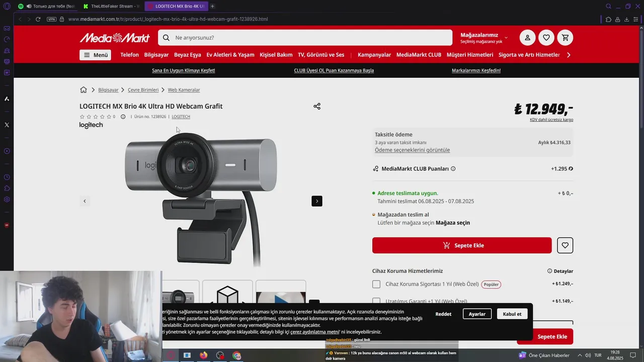The image size is (644, 362).
Task: Reload the page in browser toolbar
Action: (x=38, y=19)
